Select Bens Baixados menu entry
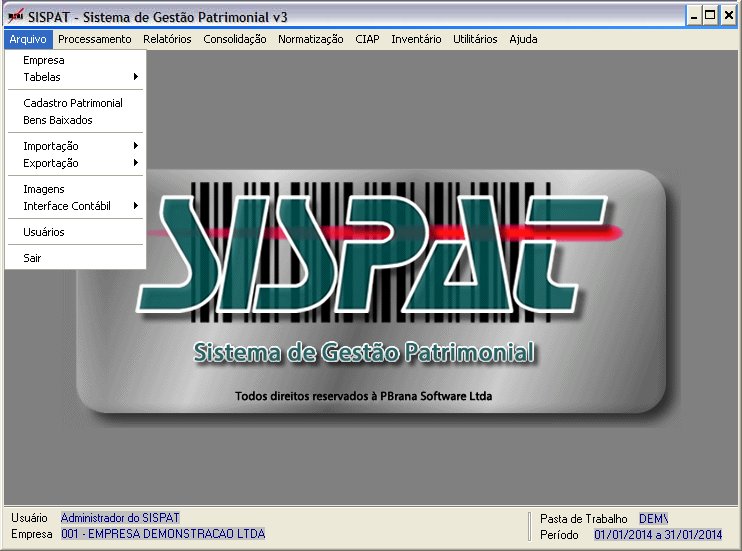Screen dimensions: 742x551 point(75,120)
